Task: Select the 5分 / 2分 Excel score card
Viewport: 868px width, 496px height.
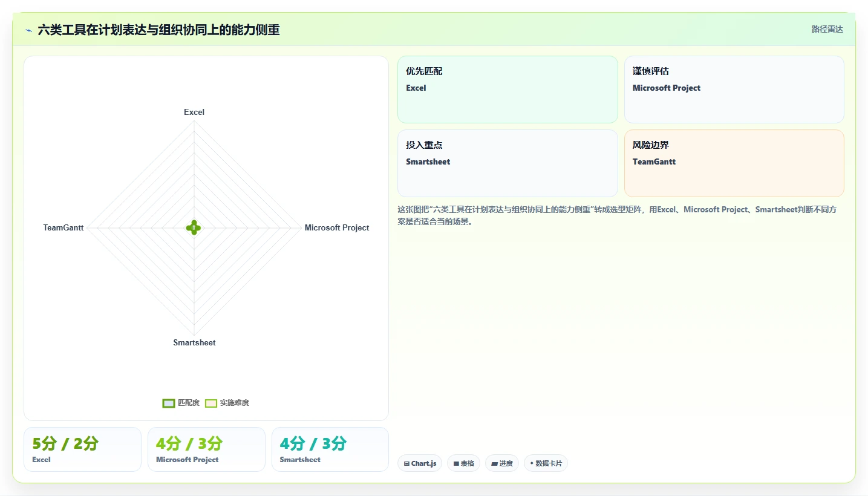Action: point(82,449)
